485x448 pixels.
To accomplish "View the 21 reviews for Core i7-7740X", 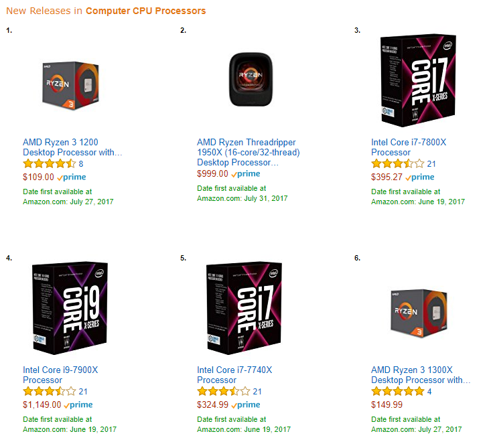I will pyautogui.click(x=257, y=392).
